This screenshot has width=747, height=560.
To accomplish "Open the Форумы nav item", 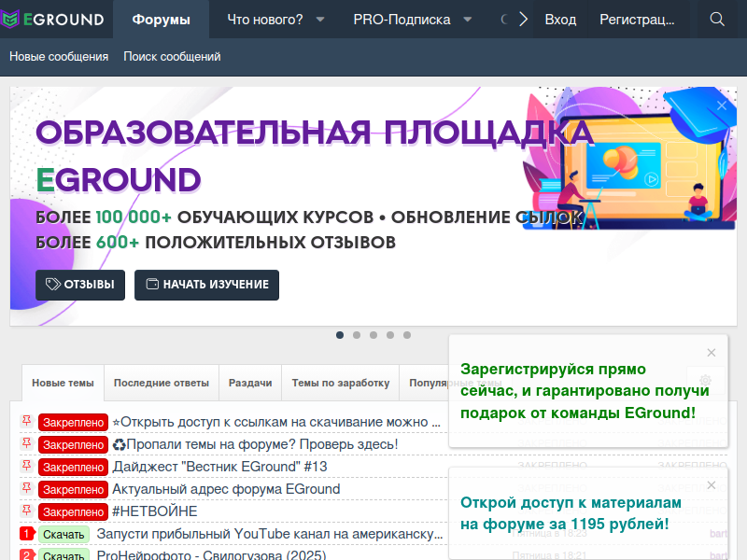I will click(x=161, y=20).
